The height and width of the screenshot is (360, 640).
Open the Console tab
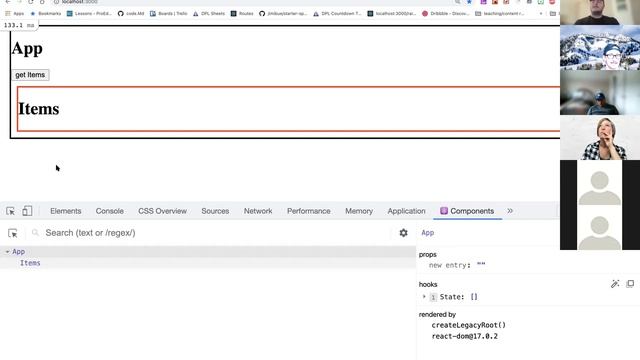tap(109, 211)
